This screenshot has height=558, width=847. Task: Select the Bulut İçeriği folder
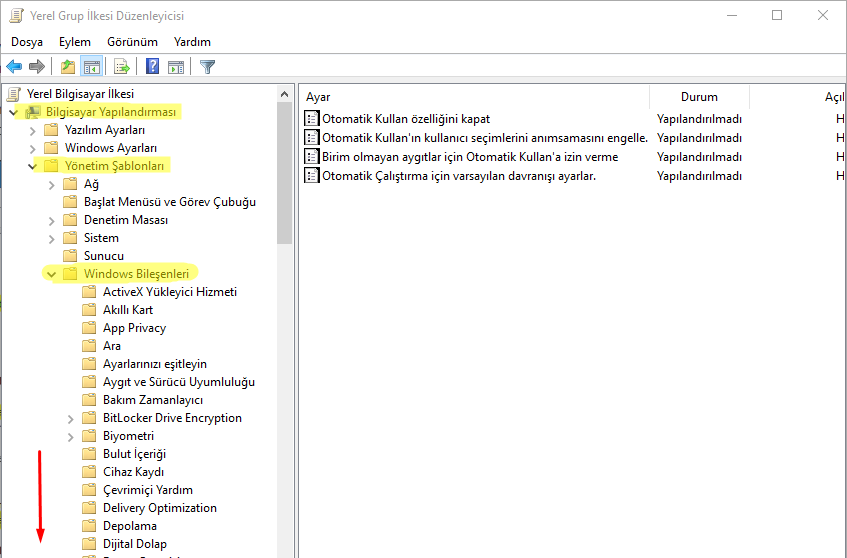click(135, 454)
